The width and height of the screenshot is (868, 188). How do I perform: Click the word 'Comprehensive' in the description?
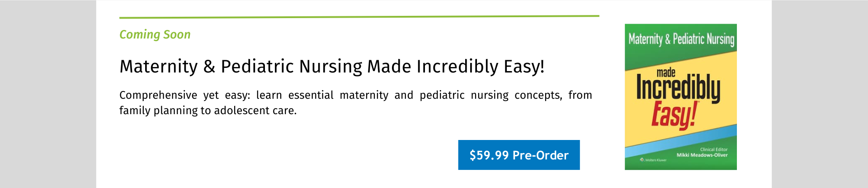(158, 96)
